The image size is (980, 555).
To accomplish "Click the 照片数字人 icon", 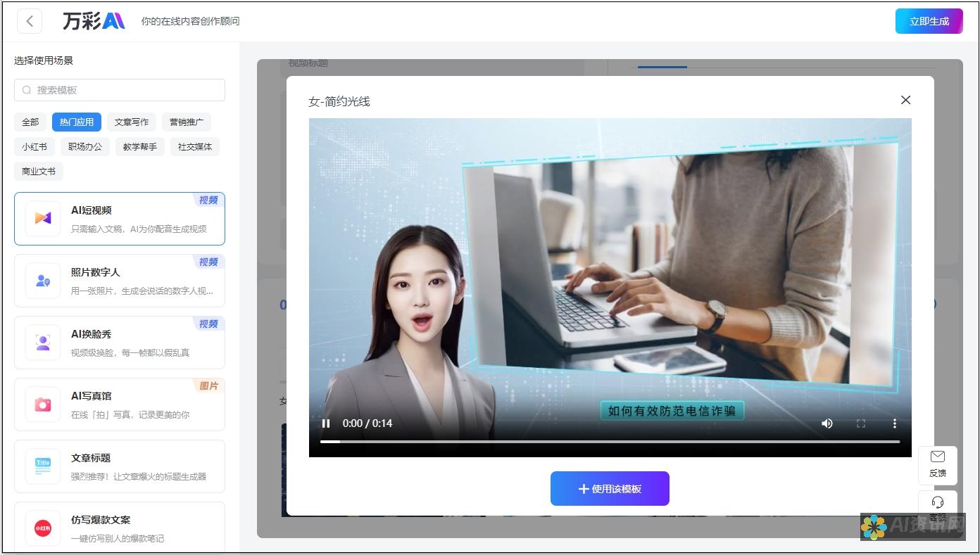I will tap(43, 281).
